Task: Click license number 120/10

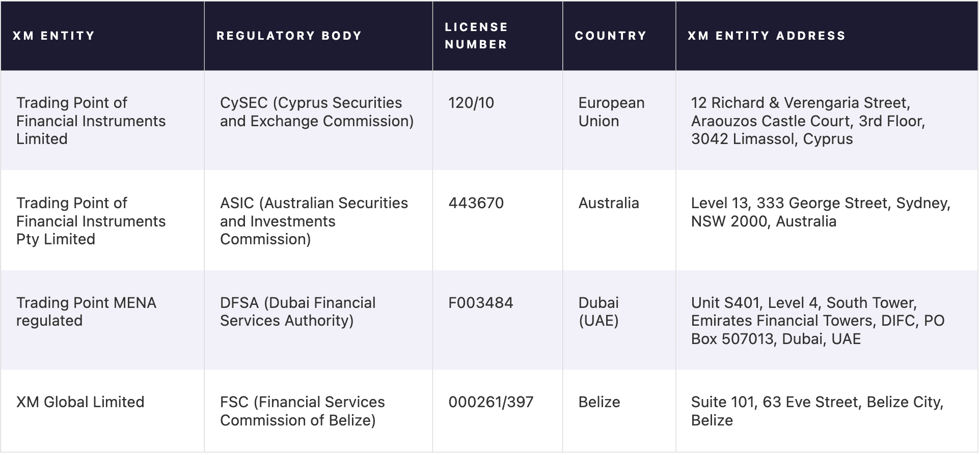Action: coord(471,103)
